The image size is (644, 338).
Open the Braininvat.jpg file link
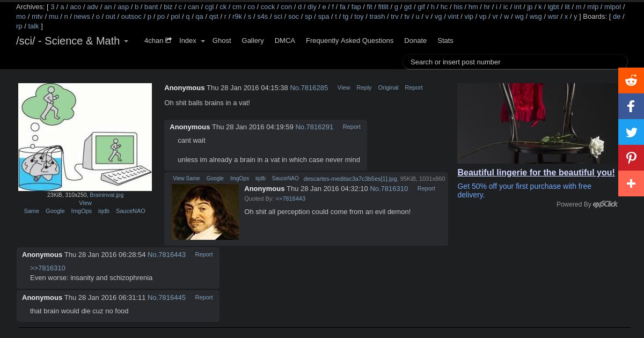(106, 195)
